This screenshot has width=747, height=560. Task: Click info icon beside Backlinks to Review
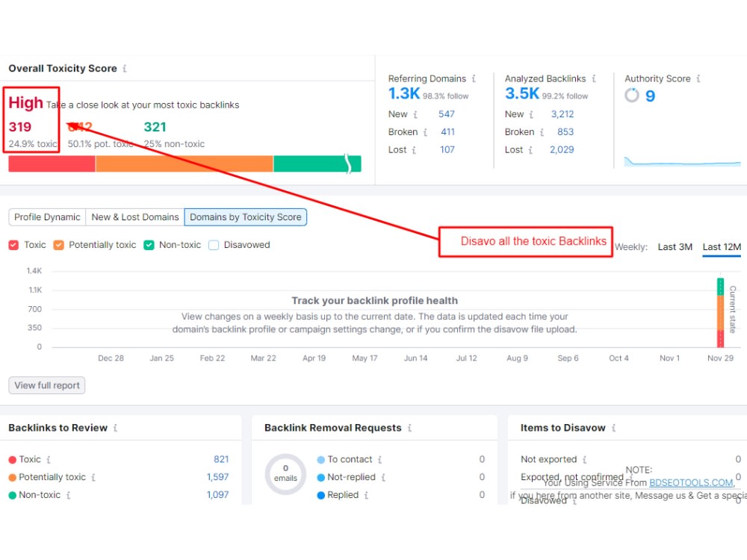tap(116, 428)
